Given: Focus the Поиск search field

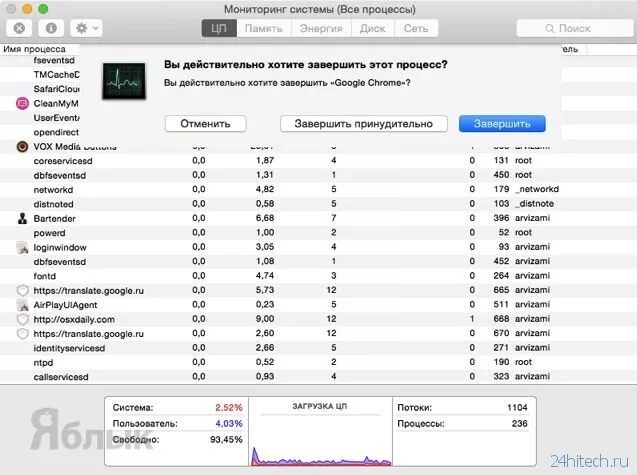Looking at the screenshot, I should point(574,28).
